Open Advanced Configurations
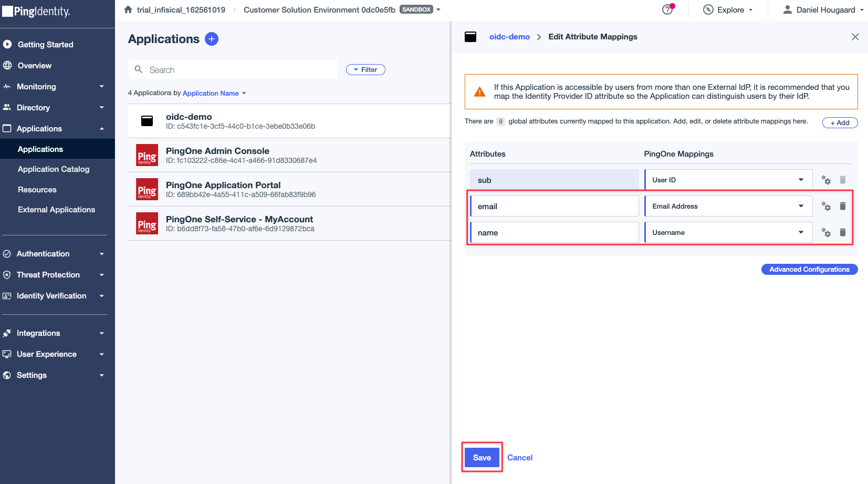Viewport: 868px width, 484px height. click(809, 269)
